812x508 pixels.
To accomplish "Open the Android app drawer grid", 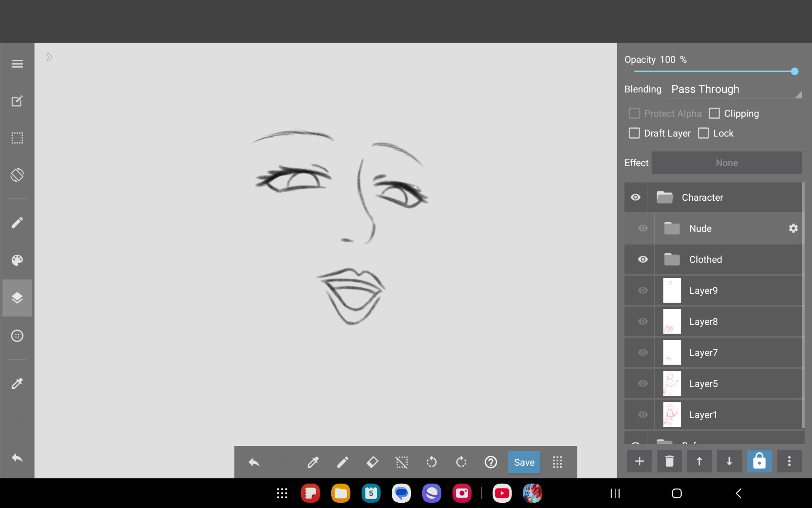I will (x=282, y=493).
